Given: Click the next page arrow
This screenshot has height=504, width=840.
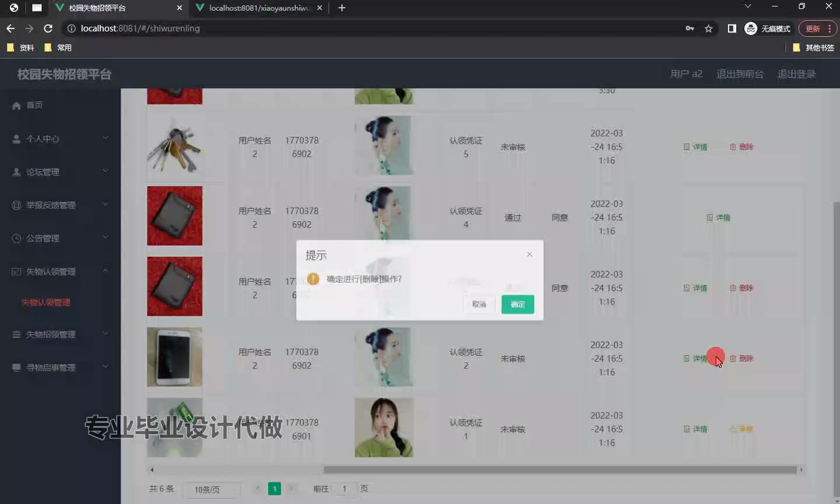Looking at the screenshot, I should click(291, 489).
